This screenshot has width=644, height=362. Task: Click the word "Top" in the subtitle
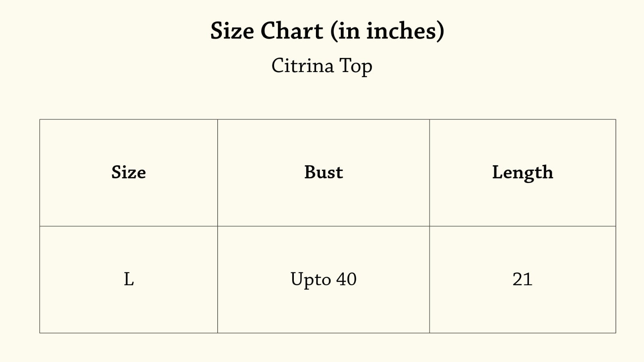point(356,66)
